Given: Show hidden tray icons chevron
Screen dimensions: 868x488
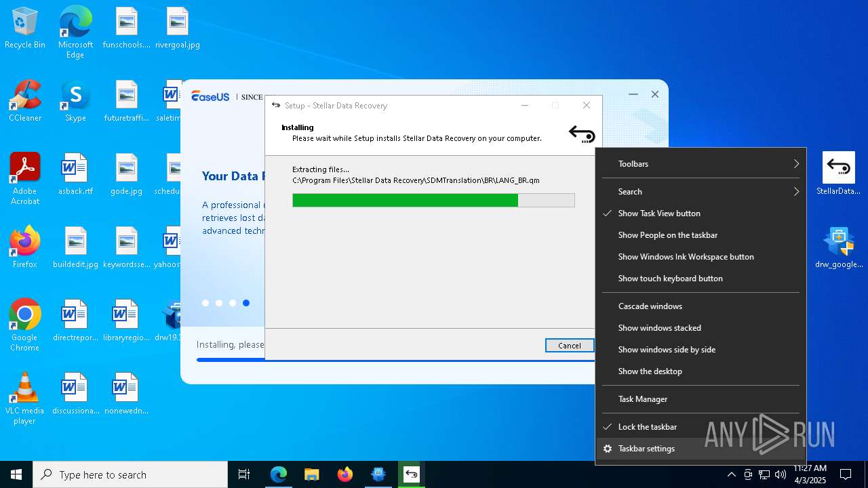Looking at the screenshot, I should pos(731,474).
